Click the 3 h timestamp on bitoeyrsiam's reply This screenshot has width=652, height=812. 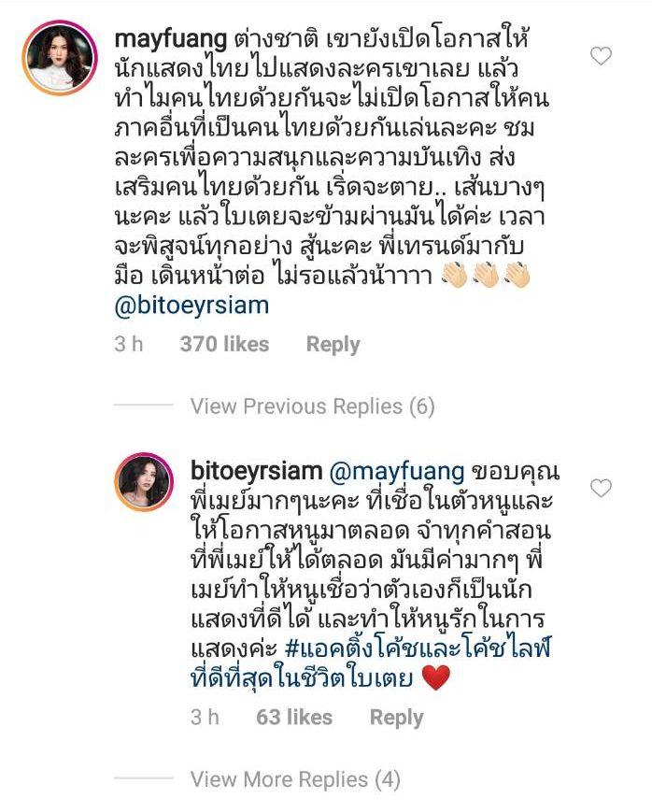tap(205, 718)
